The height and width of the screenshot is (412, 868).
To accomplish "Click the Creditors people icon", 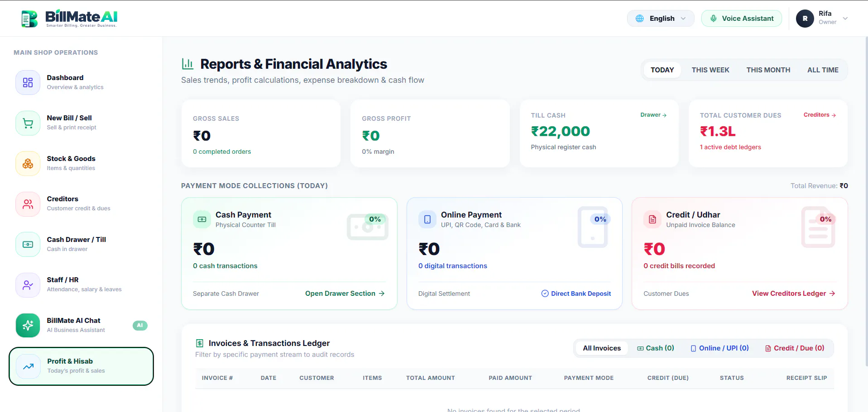I will point(28,204).
